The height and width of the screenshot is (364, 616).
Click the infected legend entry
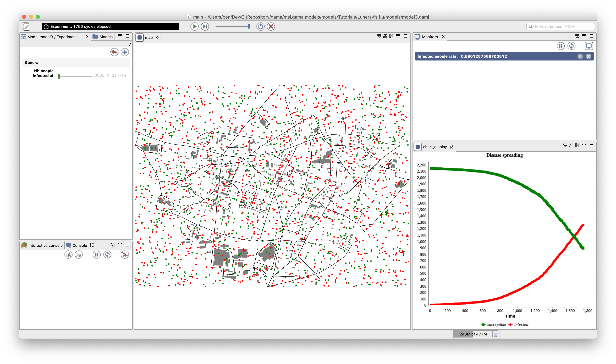point(518,324)
